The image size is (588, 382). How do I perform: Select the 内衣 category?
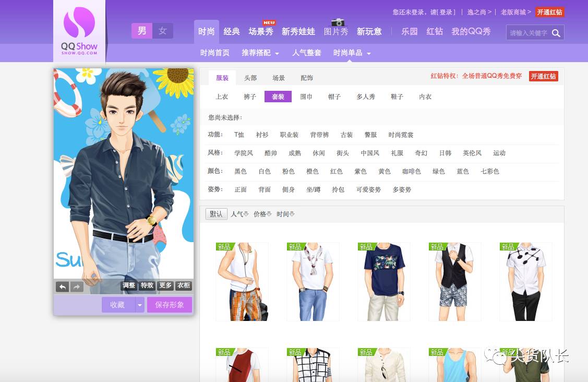(x=425, y=97)
